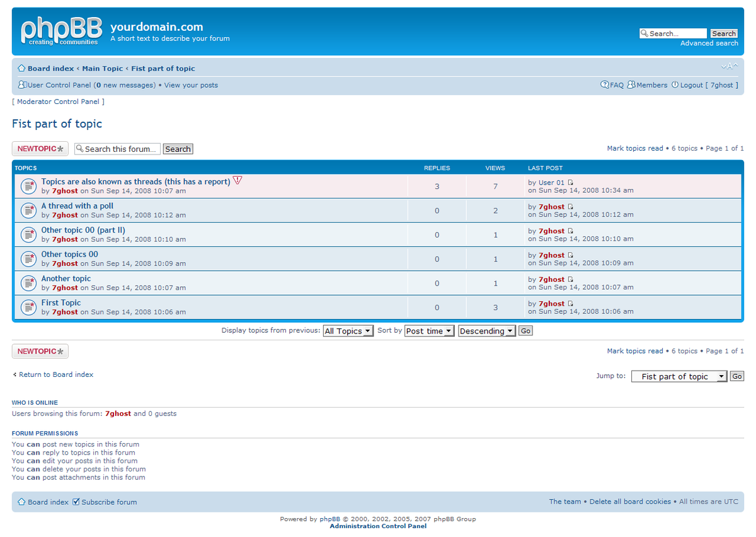Toggle the Subscribe forum checkbox
Image resolution: width=756 pixels, height=537 pixels.
click(x=76, y=502)
